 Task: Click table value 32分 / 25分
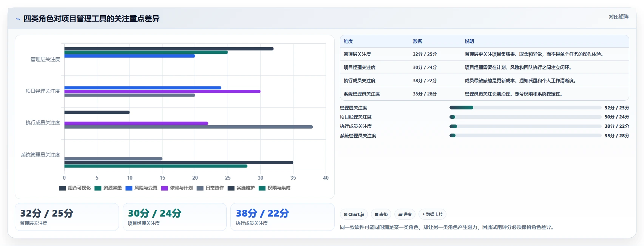click(x=425, y=54)
